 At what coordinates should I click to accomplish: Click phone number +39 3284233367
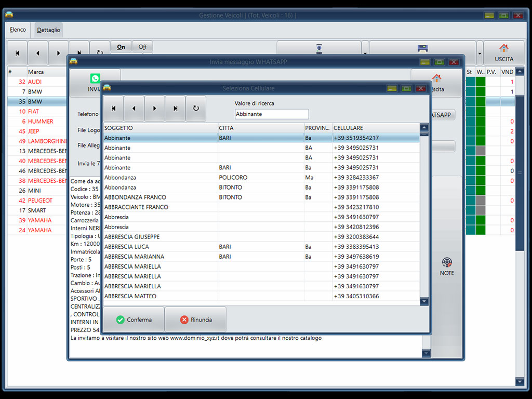356,178
